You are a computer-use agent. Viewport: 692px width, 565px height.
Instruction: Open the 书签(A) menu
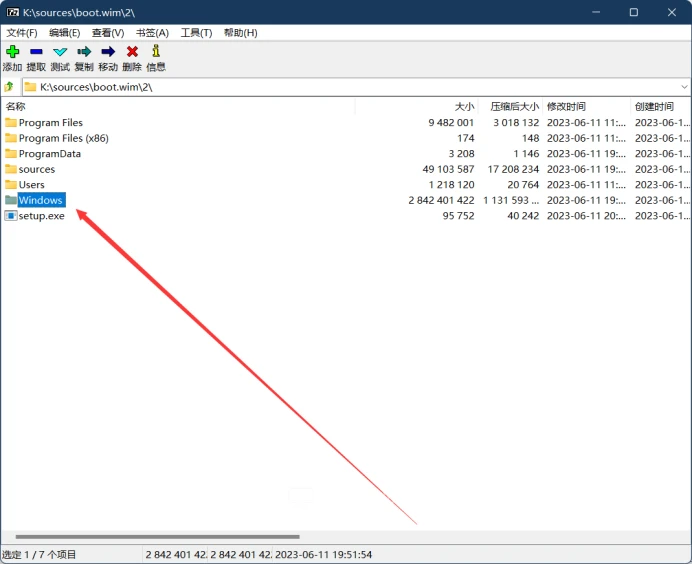152,33
